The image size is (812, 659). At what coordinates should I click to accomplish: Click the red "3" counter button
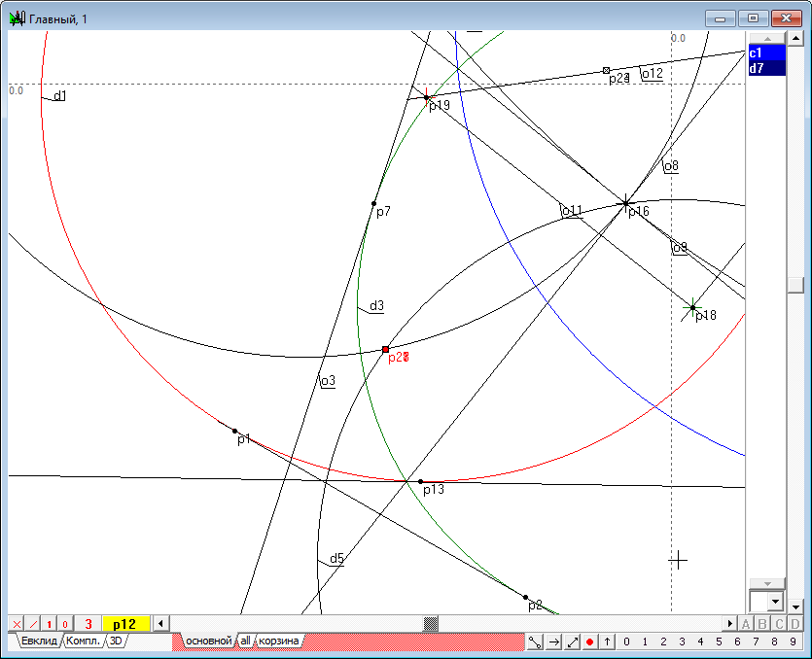(x=88, y=624)
